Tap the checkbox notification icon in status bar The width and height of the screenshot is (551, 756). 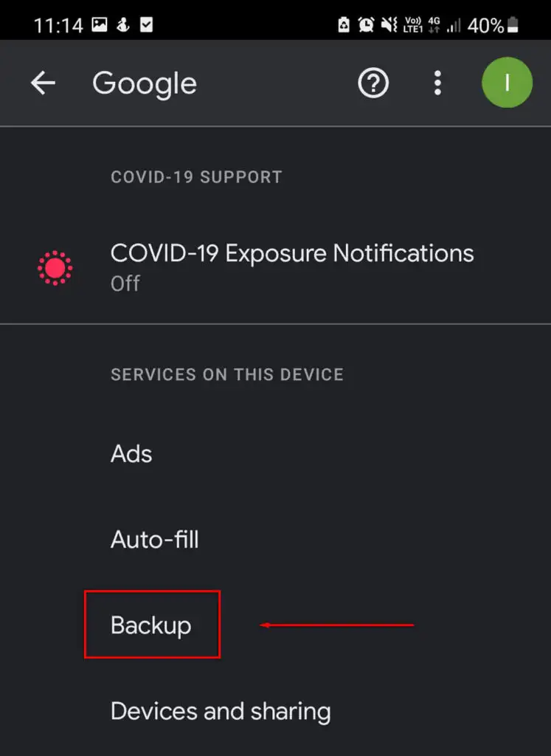tap(146, 24)
